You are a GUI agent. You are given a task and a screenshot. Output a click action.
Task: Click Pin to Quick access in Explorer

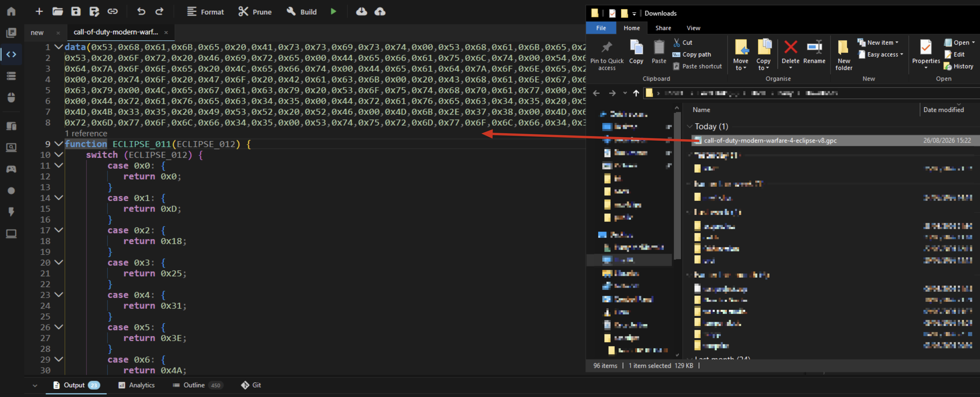607,56
